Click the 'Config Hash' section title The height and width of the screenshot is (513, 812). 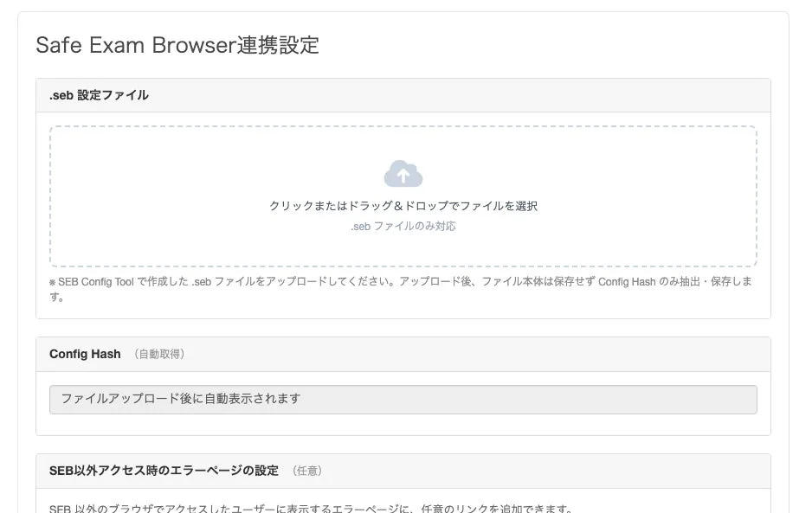(x=85, y=354)
